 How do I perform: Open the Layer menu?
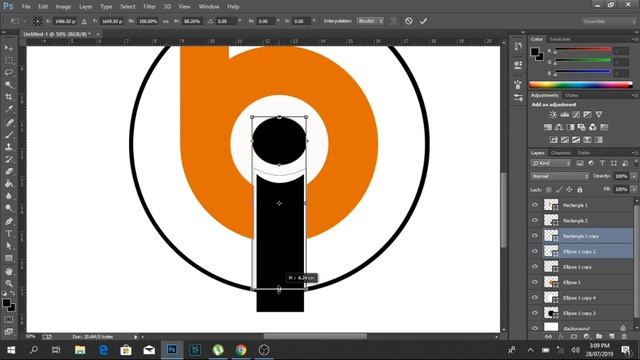point(85,7)
